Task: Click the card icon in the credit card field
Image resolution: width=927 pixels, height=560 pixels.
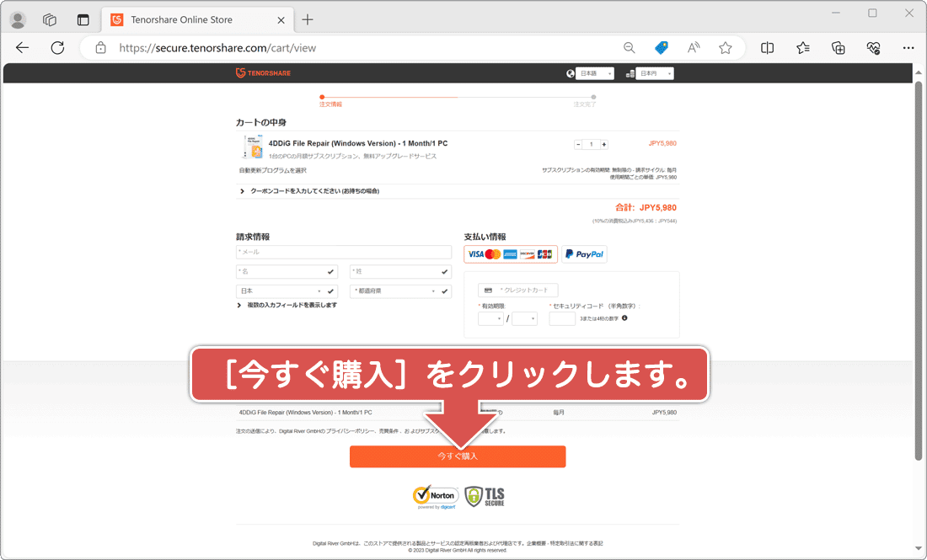Action: coord(489,289)
